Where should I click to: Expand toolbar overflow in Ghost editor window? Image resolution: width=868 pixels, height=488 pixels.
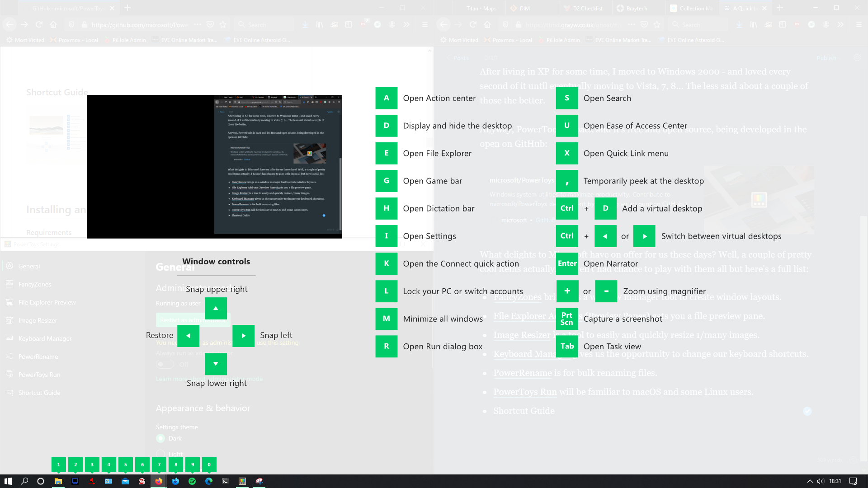point(840,24)
